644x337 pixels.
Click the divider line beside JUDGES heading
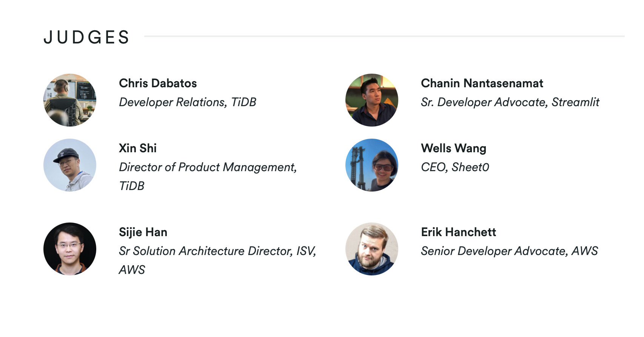point(384,36)
